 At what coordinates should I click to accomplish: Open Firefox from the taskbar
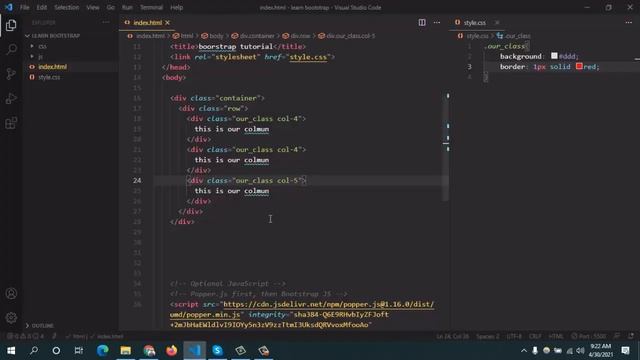coord(172,351)
